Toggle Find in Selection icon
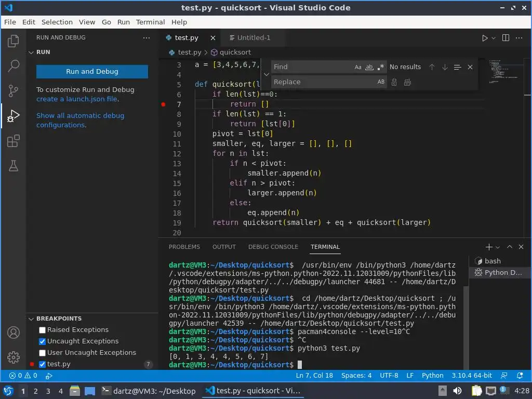The height and width of the screenshot is (399, 532). tap(457, 67)
